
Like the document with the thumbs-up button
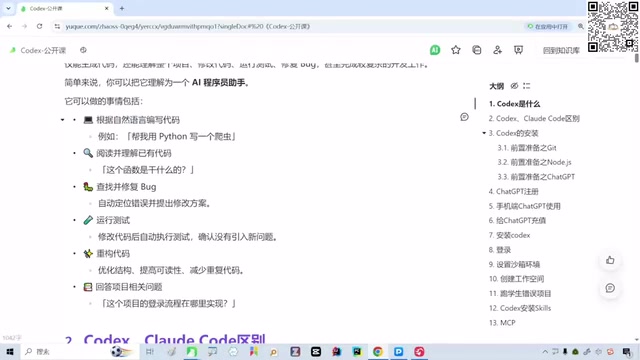pyautogui.click(x=610, y=260)
